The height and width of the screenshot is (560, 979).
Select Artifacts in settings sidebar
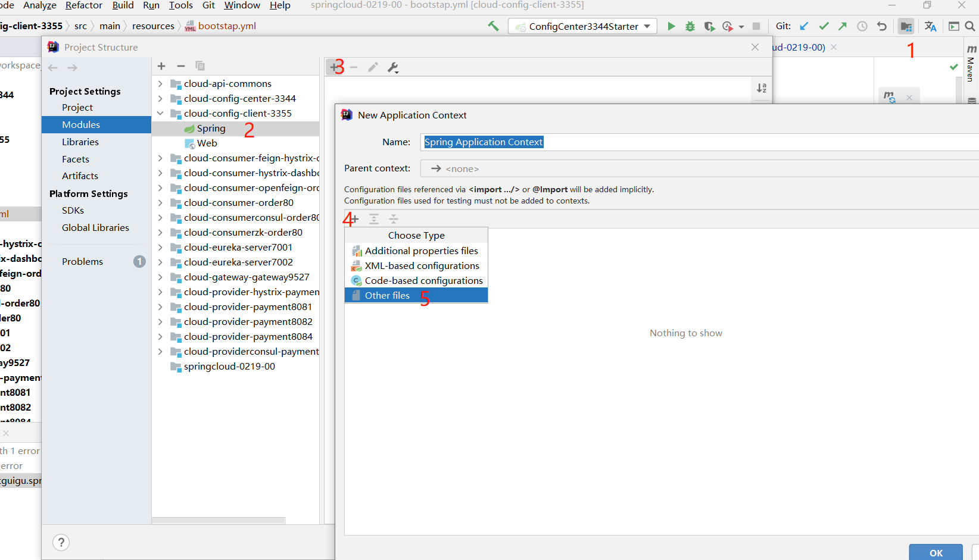pos(80,176)
